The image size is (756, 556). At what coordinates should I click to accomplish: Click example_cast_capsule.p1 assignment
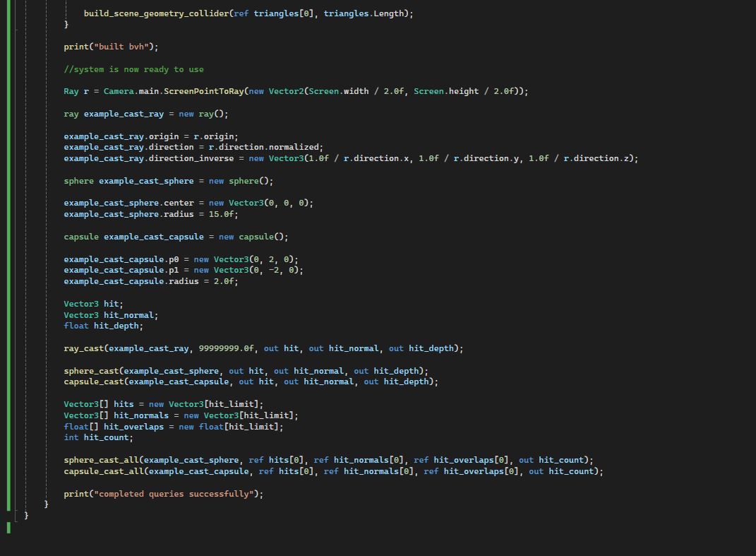pyautogui.click(x=184, y=271)
